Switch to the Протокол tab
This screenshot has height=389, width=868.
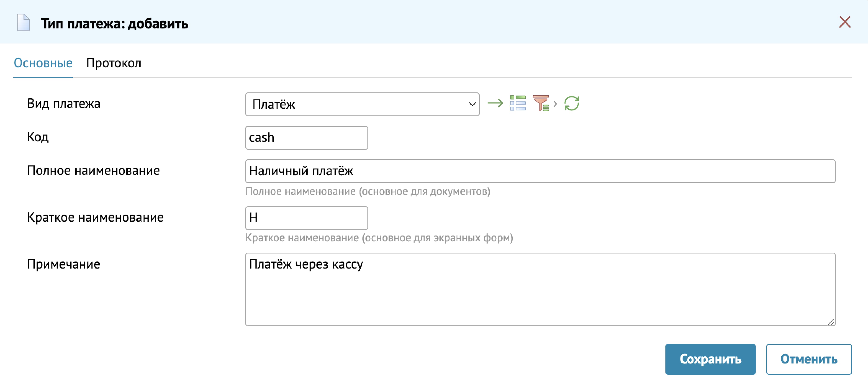coord(114,63)
